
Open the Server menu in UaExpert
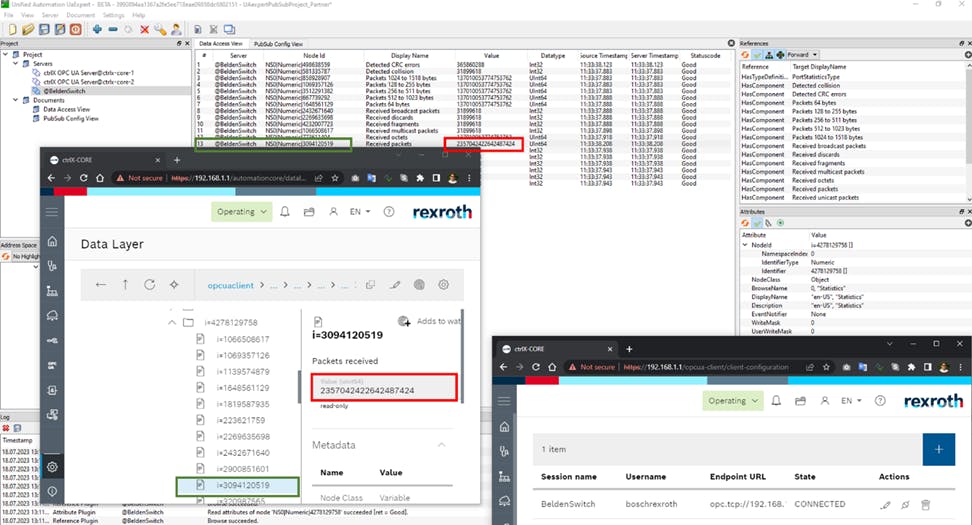(50, 15)
